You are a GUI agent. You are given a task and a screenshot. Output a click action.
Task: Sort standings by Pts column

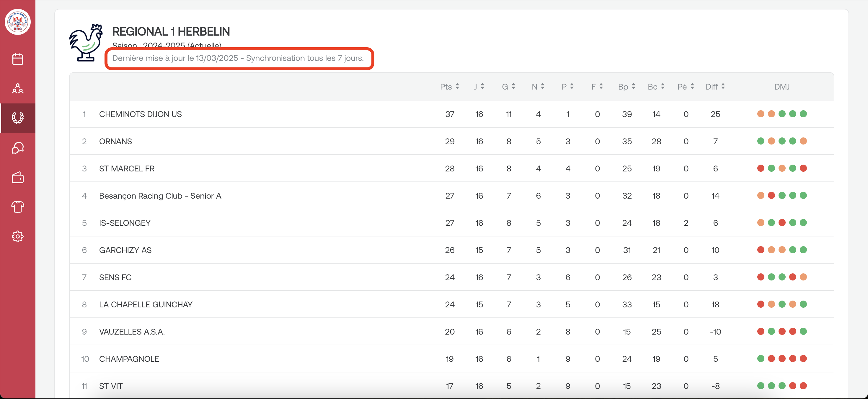(449, 87)
